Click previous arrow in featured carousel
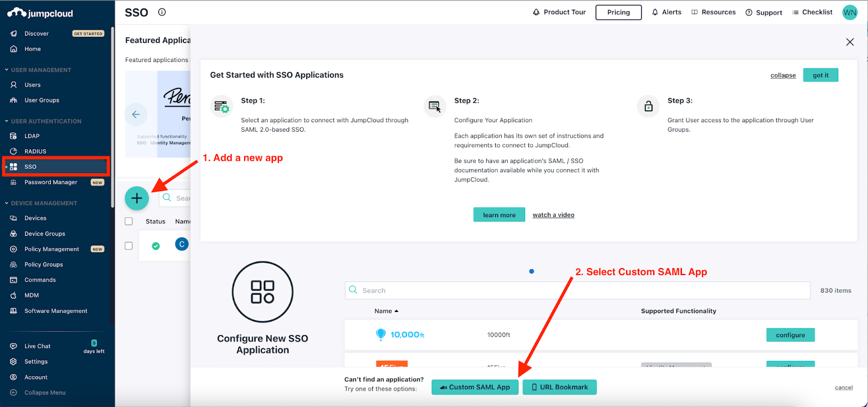The width and height of the screenshot is (868, 407). [136, 115]
